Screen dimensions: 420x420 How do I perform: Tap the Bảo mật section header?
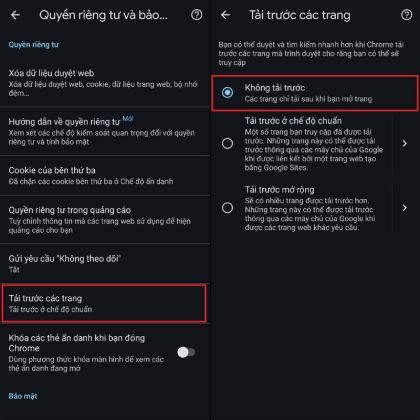pos(23,396)
